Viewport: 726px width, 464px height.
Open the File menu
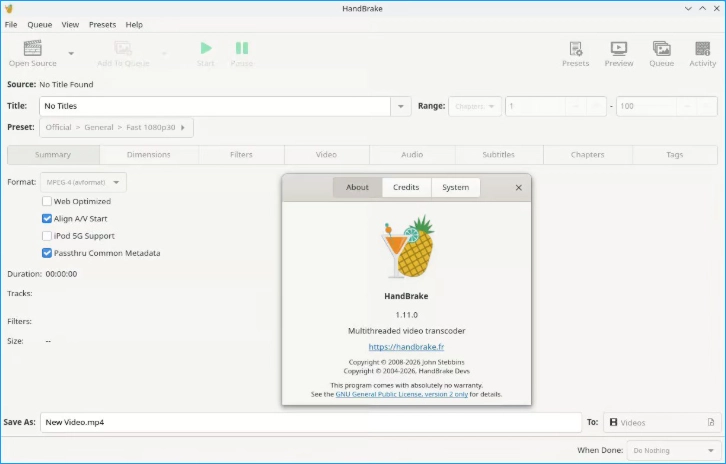click(x=11, y=25)
